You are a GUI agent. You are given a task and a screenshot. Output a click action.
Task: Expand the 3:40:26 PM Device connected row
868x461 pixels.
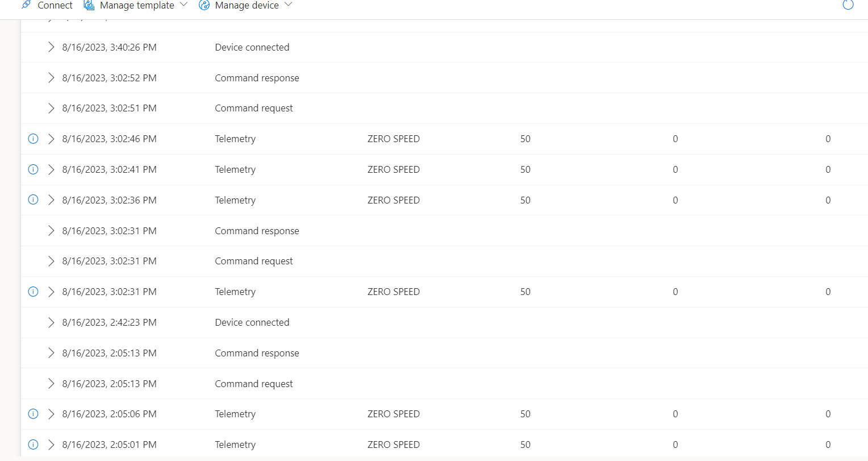pyautogui.click(x=51, y=47)
